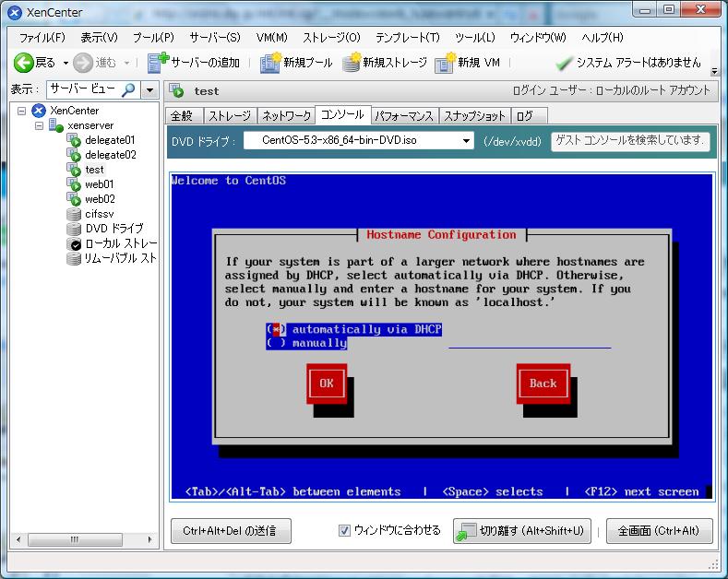Click the New Storage icon
Screen dimensions: 728x579
(352, 62)
